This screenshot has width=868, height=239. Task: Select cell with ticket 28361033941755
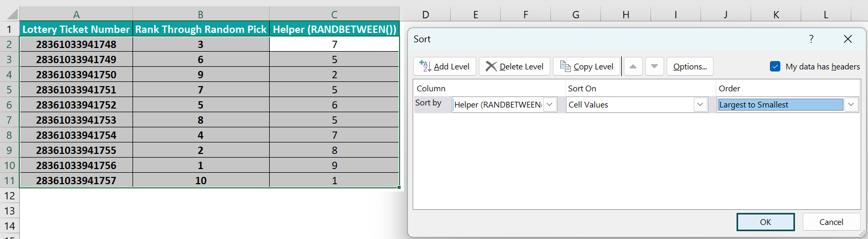pos(76,150)
